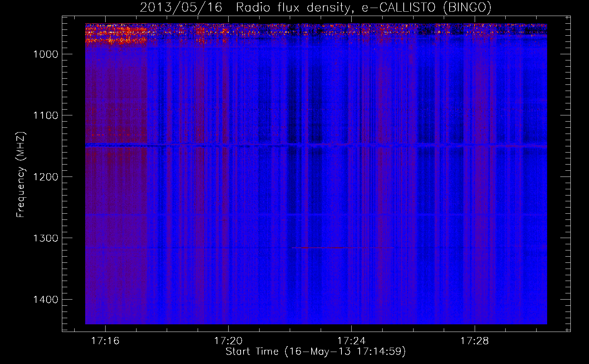Click the 17:28 time tick label
Image resolution: width=589 pixels, height=364 pixels.
coord(475,341)
